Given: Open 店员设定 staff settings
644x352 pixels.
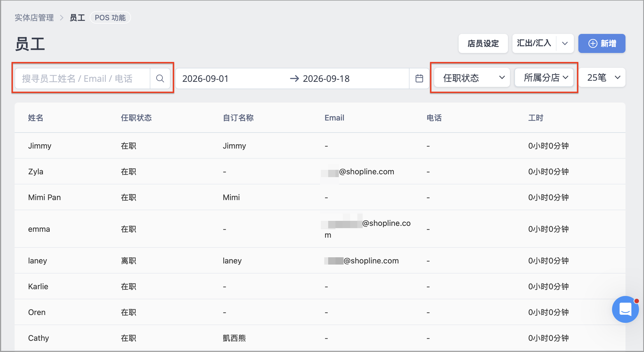Looking at the screenshot, I should pos(483,43).
